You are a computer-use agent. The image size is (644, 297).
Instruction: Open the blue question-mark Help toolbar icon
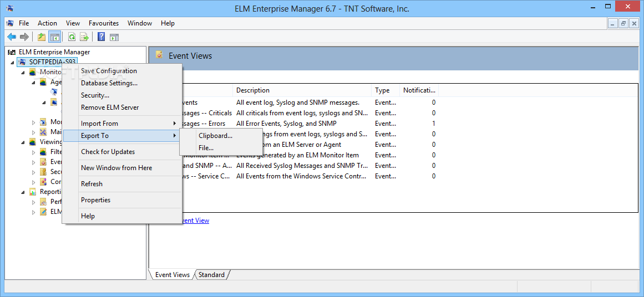pyautogui.click(x=102, y=37)
